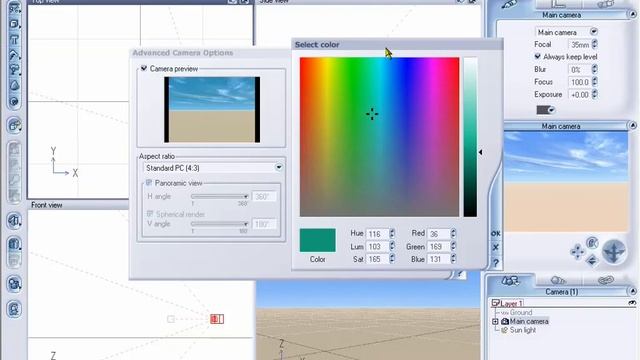This screenshot has height=360, width=640.
Task: Click the boolean/group objects icon
Action: click(x=14, y=126)
